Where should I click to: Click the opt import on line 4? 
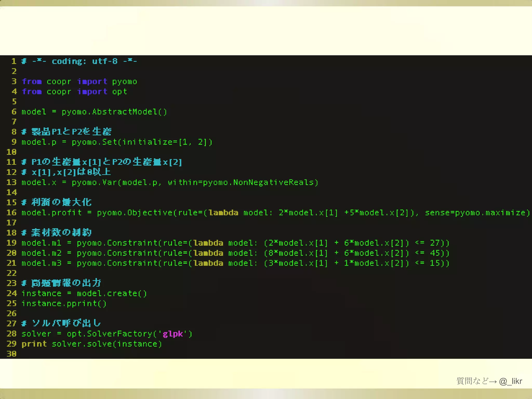[x=119, y=92]
